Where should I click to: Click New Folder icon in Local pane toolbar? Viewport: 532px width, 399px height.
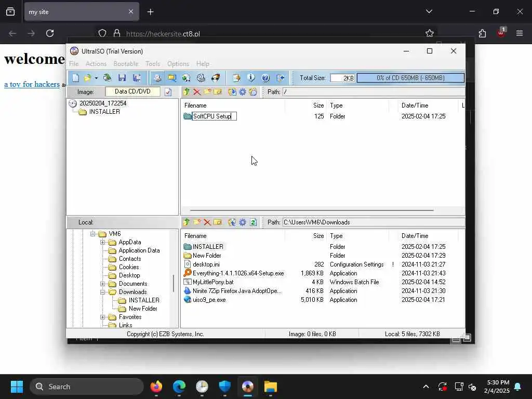coord(197,222)
